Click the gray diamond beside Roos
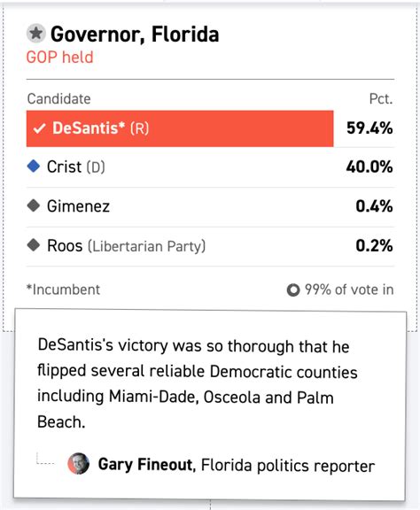420x510 pixels. tap(33, 245)
